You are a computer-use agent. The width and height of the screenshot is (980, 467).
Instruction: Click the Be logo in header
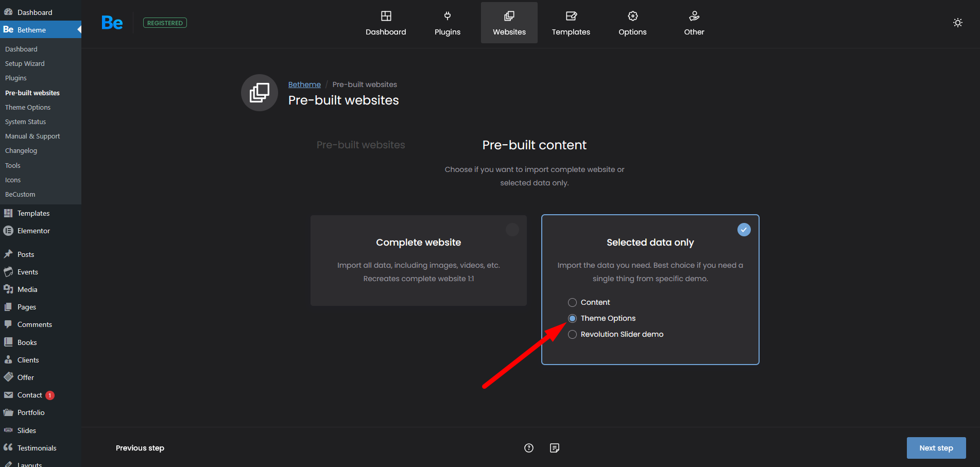[x=112, y=23]
